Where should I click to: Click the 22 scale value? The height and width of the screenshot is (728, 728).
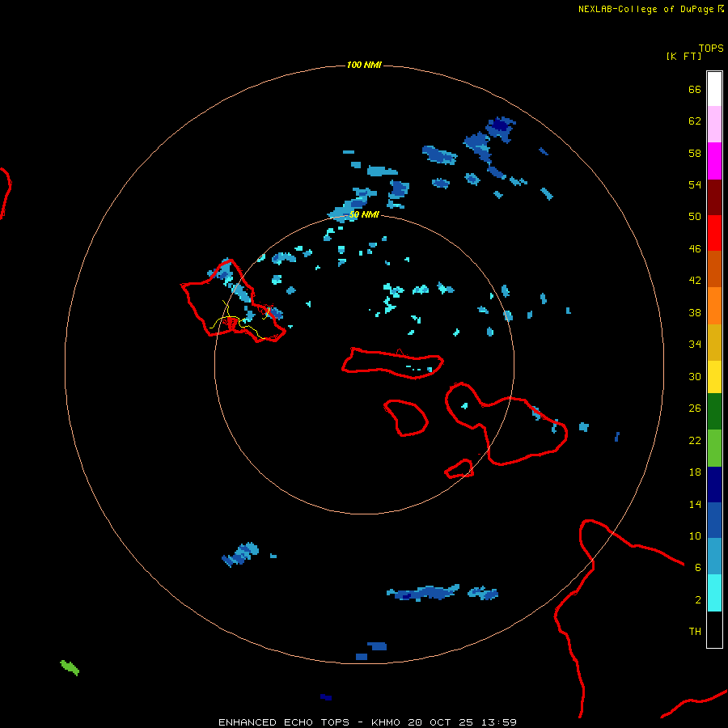click(x=695, y=441)
